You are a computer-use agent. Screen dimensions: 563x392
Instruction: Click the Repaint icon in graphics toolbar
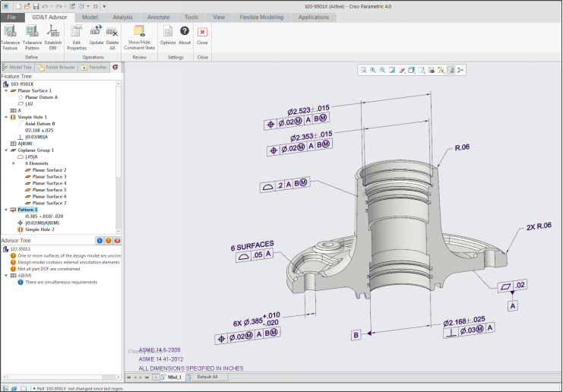click(393, 70)
